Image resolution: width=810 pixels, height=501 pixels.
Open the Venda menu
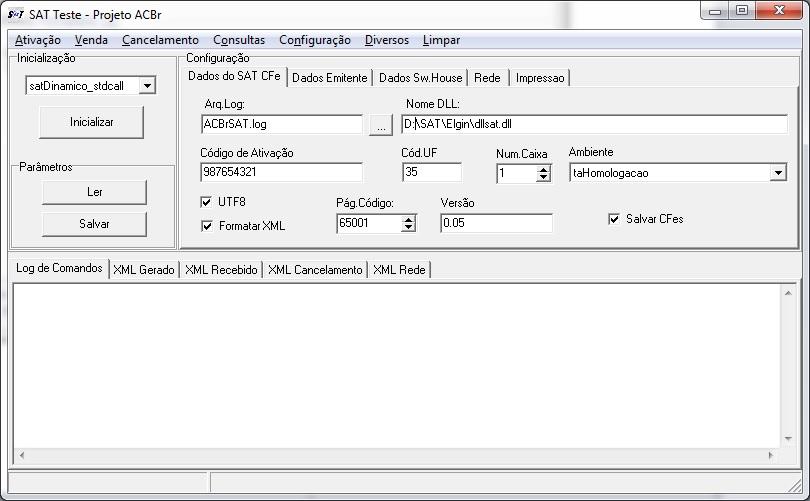click(x=91, y=40)
